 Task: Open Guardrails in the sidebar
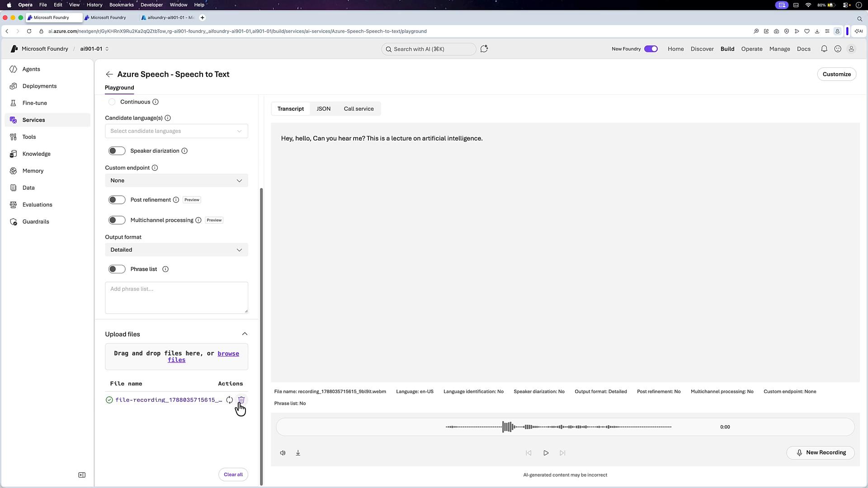coord(47,221)
